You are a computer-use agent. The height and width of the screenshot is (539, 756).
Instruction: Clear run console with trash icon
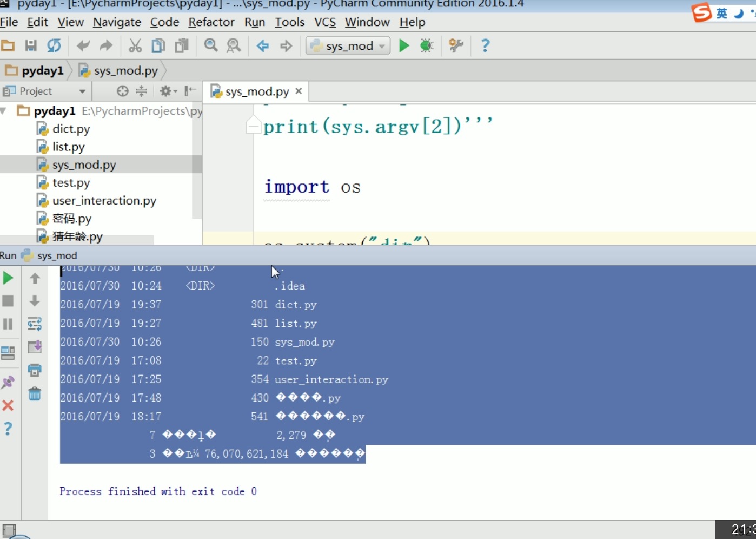pos(35,394)
